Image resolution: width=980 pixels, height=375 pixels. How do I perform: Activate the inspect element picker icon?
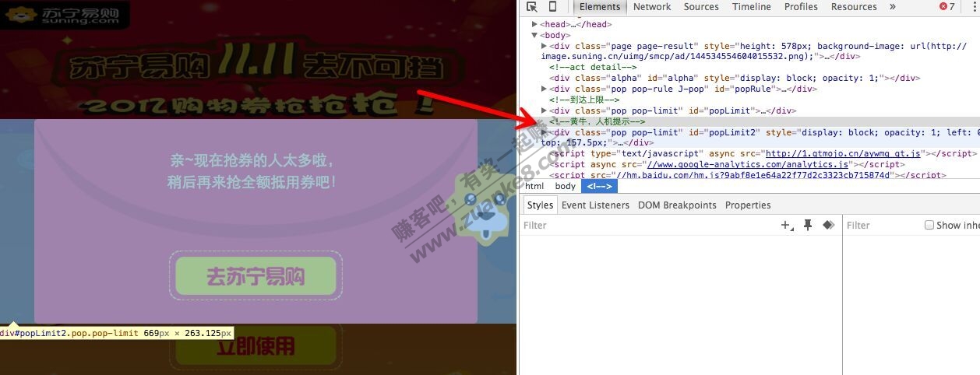pos(532,7)
